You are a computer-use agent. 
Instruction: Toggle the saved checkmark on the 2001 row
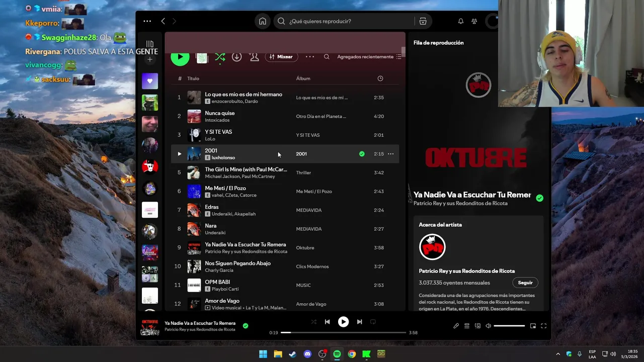coord(362,154)
